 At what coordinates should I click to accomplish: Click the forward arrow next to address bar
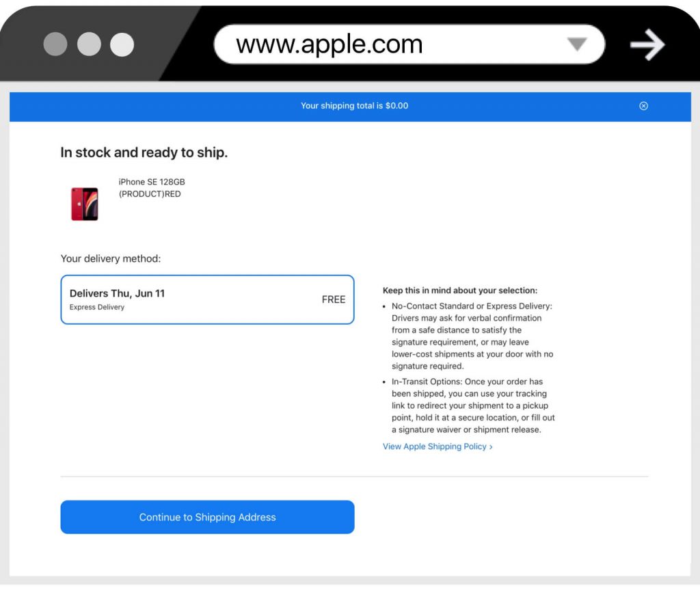647,44
